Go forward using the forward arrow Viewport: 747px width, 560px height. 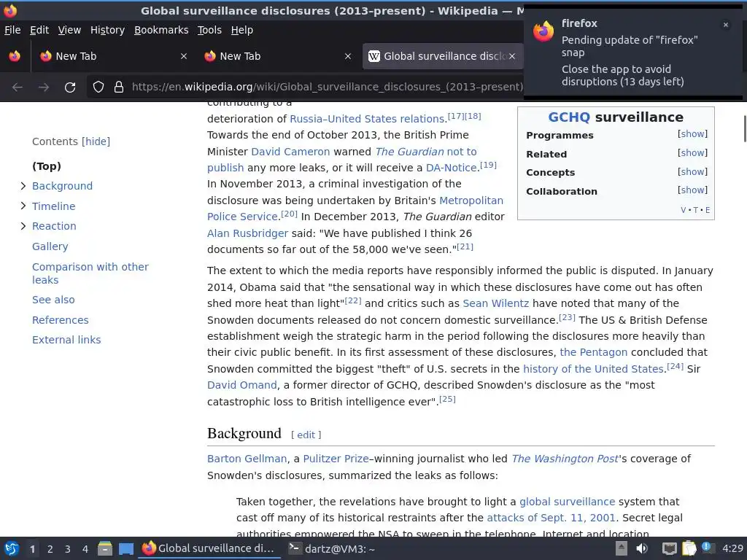click(44, 87)
